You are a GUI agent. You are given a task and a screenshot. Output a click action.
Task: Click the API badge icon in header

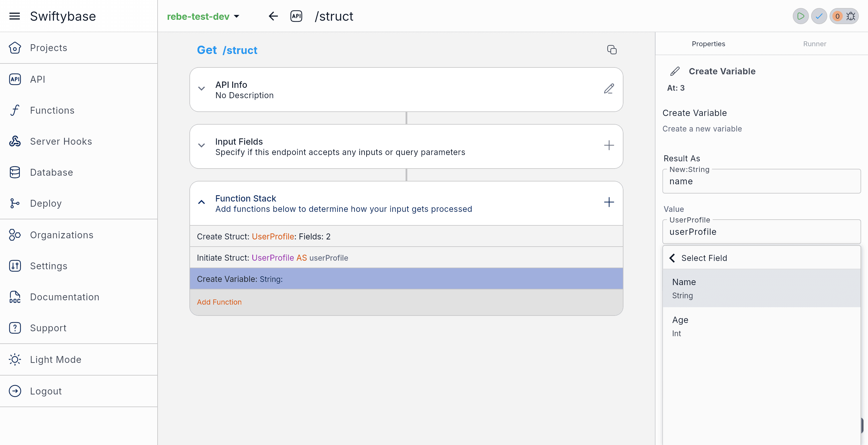click(x=296, y=16)
